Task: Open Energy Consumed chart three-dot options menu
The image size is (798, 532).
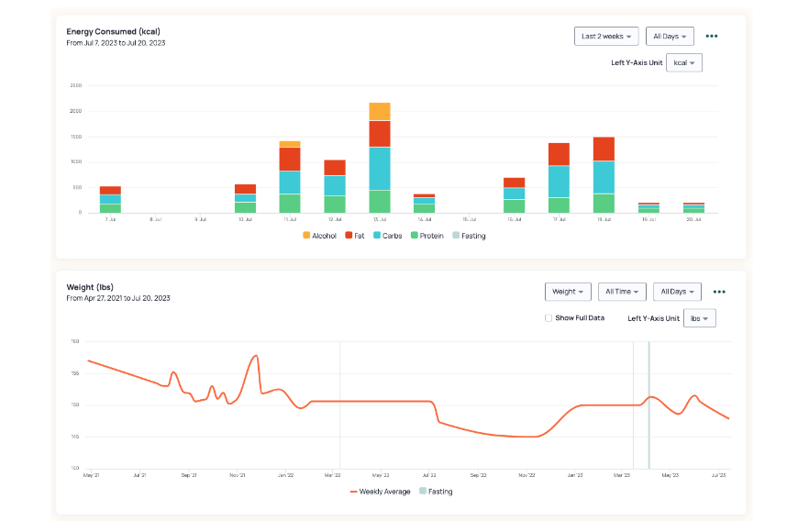Action: click(x=712, y=37)
